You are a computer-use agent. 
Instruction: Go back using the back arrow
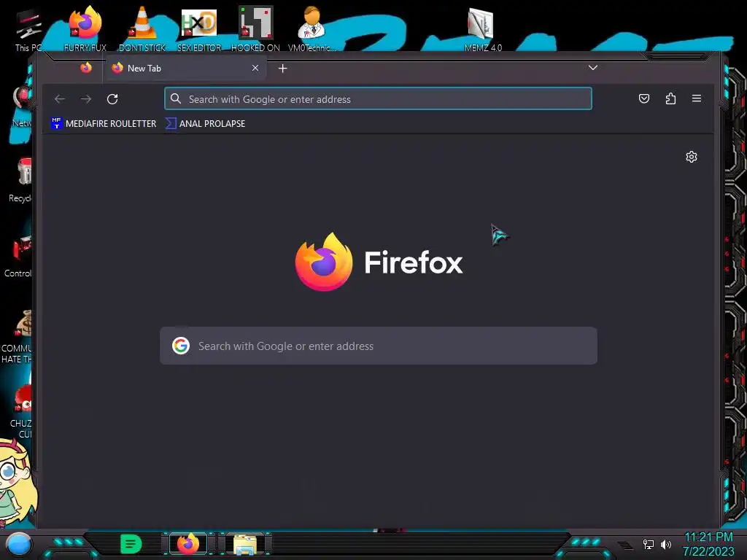click(60, 99)
